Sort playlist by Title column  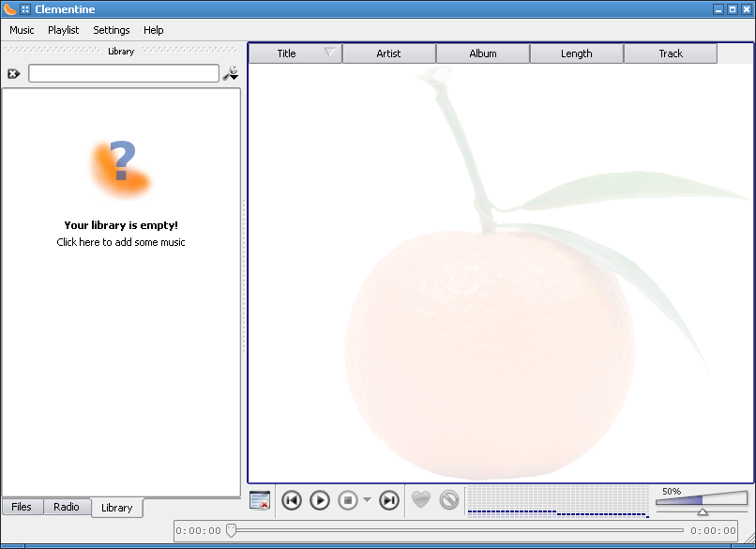point(295,53)
